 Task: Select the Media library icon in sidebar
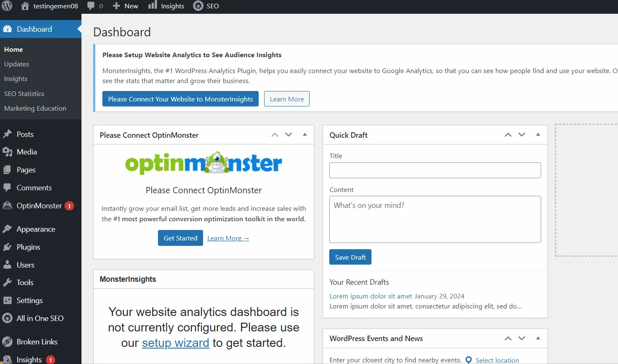[x=7, y=152]
